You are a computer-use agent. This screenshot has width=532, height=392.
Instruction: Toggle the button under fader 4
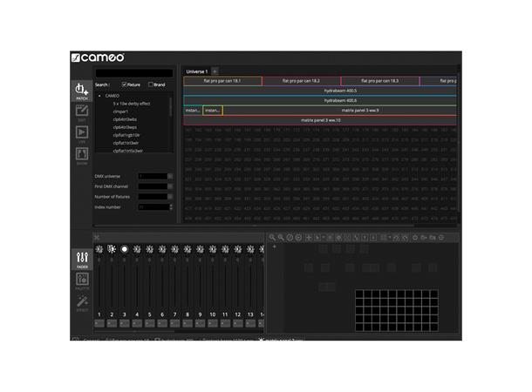(x=137, y=323)
